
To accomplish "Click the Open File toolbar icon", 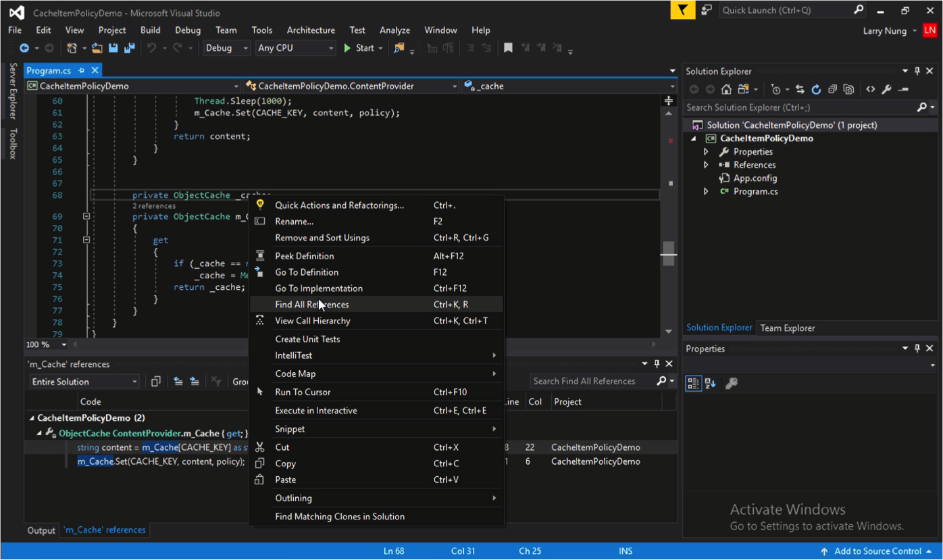I will (97, 48).
